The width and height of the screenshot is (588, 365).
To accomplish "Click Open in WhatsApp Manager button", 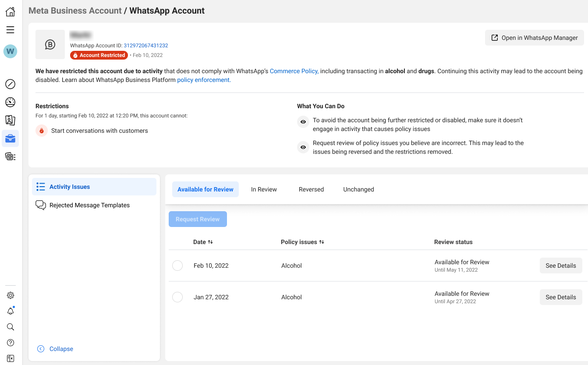I will 535,38.
